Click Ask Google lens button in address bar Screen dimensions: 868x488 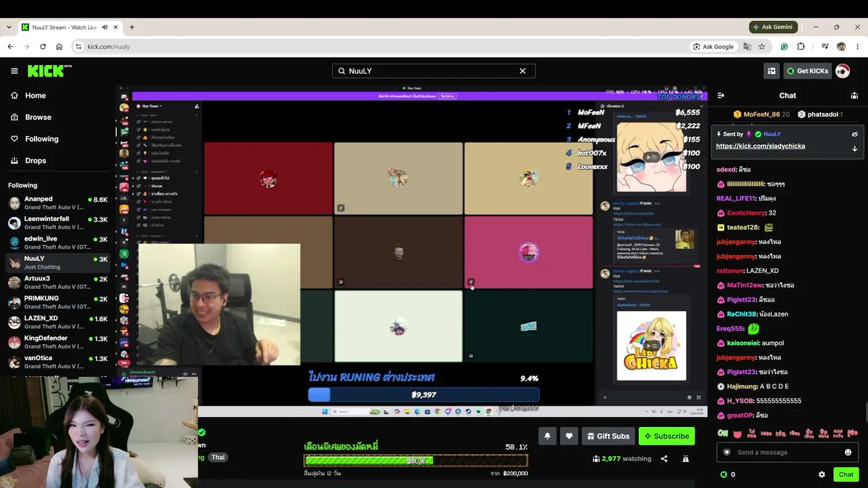click(713, 47)
